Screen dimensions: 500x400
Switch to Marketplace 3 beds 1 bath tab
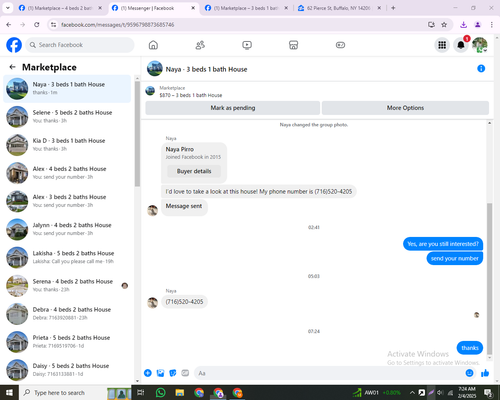click(246, 8)
